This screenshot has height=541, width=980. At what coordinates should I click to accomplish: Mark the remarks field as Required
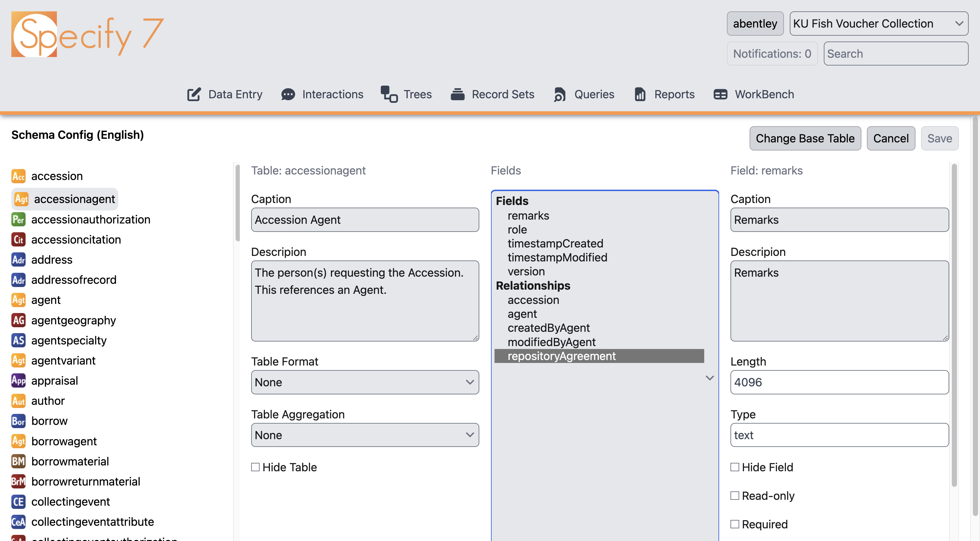pyautogui.click(x=735, y=524)
